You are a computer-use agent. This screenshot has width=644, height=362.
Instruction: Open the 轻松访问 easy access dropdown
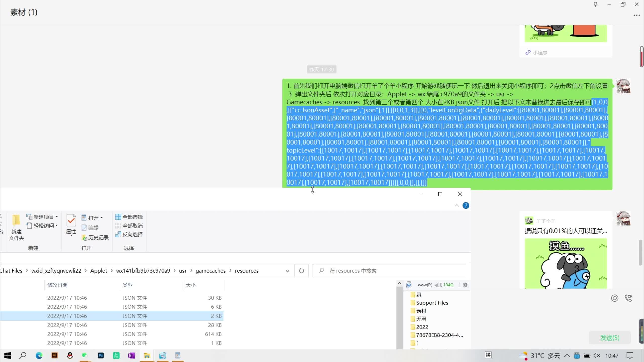[x=42, y=225]
